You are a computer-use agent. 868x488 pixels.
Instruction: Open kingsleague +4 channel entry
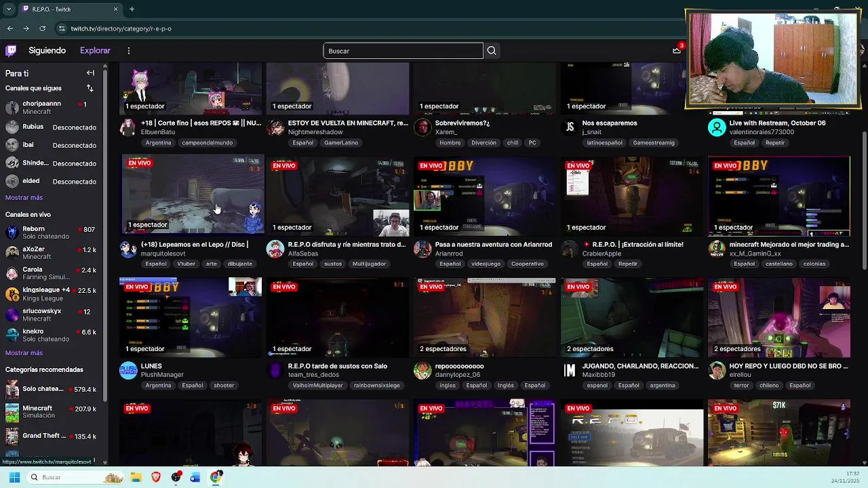click(x=51, y=293)
